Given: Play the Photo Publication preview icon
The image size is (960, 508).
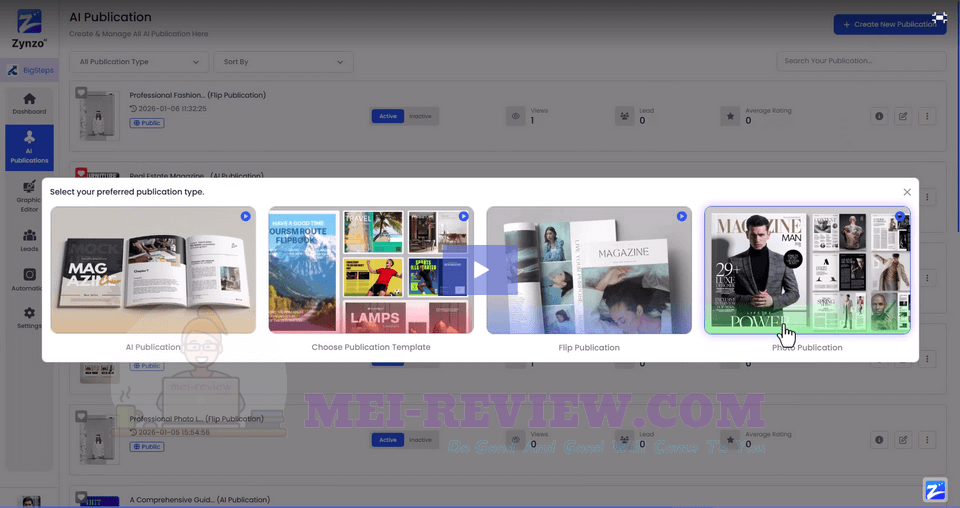Looking at the screenshot, I should [x=899, y=216].
